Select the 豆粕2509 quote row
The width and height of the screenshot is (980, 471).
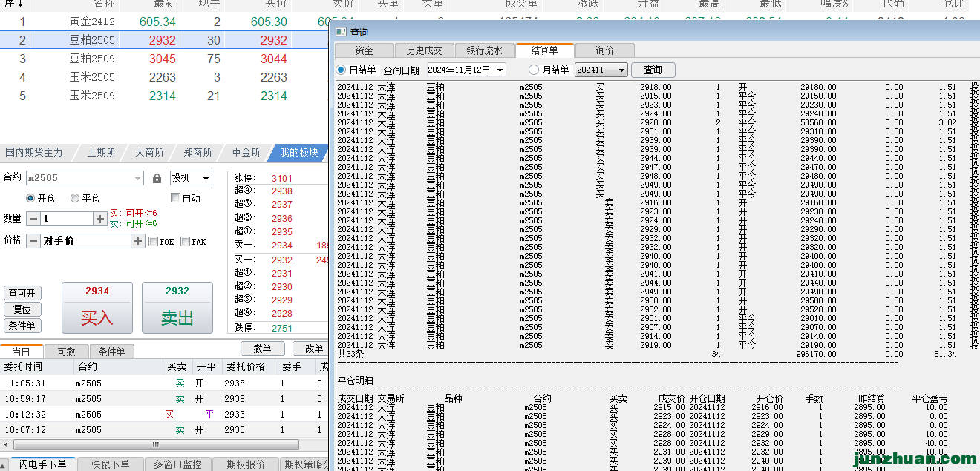coord(164,59)
